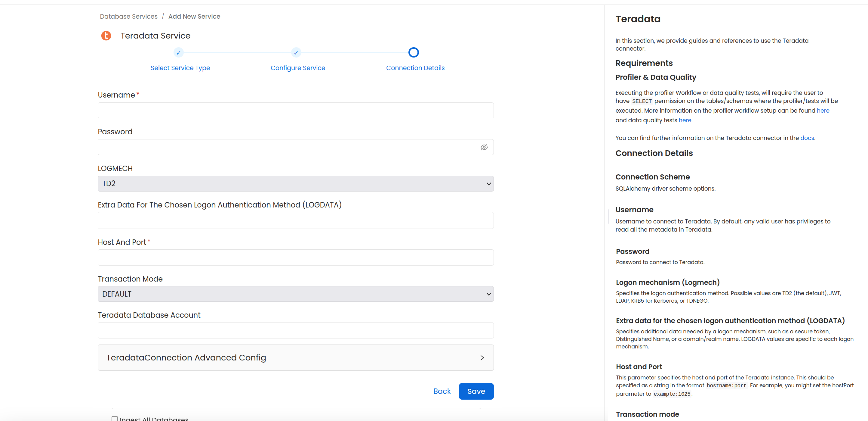Select the Connection Details step label
Viewport: 868px width, 421px height.
pos(415,68)
